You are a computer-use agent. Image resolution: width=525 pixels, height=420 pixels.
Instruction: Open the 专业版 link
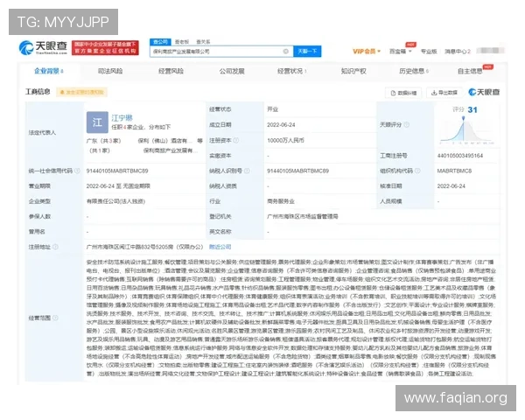point(429,52)
